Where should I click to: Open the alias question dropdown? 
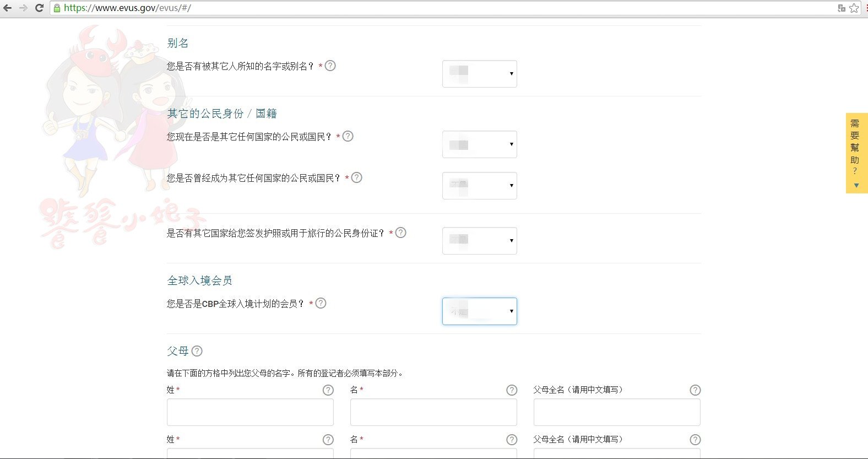point(480,74)
